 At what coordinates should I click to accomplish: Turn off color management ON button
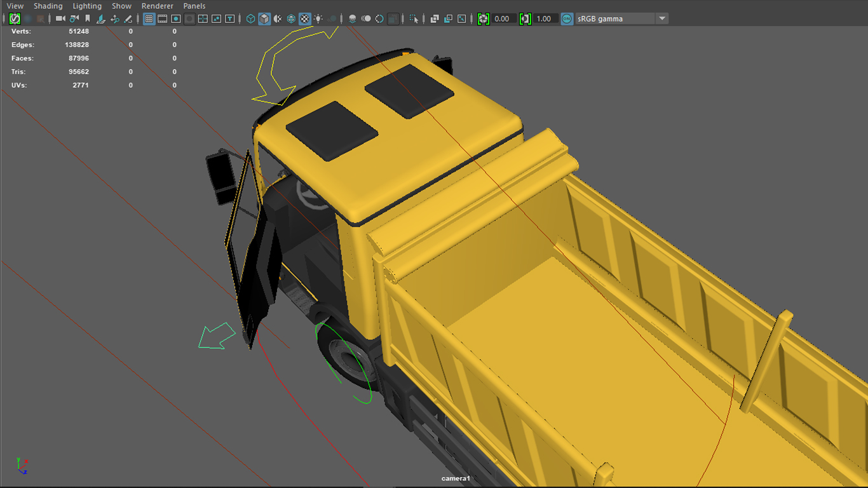[567, 19]
